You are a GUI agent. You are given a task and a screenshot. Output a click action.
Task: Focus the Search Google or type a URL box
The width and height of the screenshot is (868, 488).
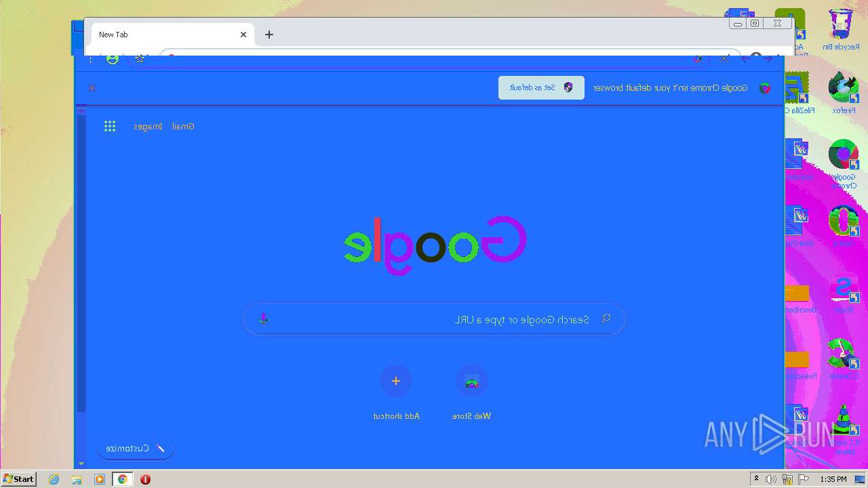pyautogui.click(x=434, y=319)
